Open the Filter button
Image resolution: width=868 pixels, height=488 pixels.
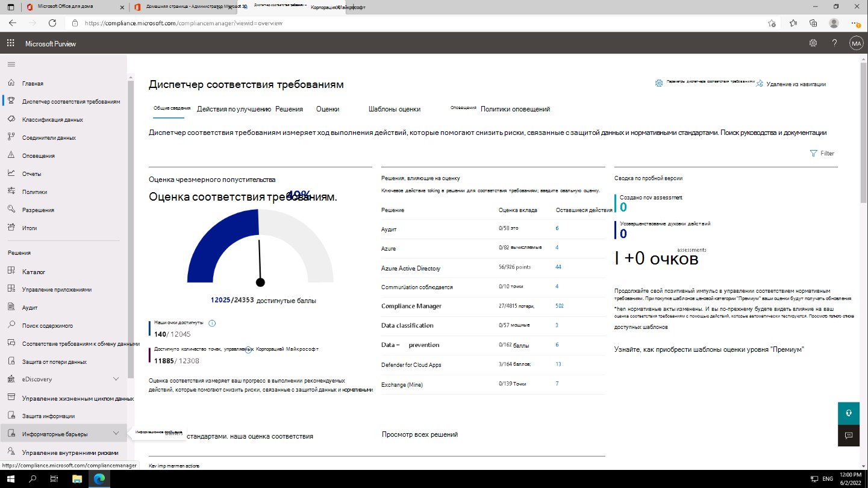point(822,153)
